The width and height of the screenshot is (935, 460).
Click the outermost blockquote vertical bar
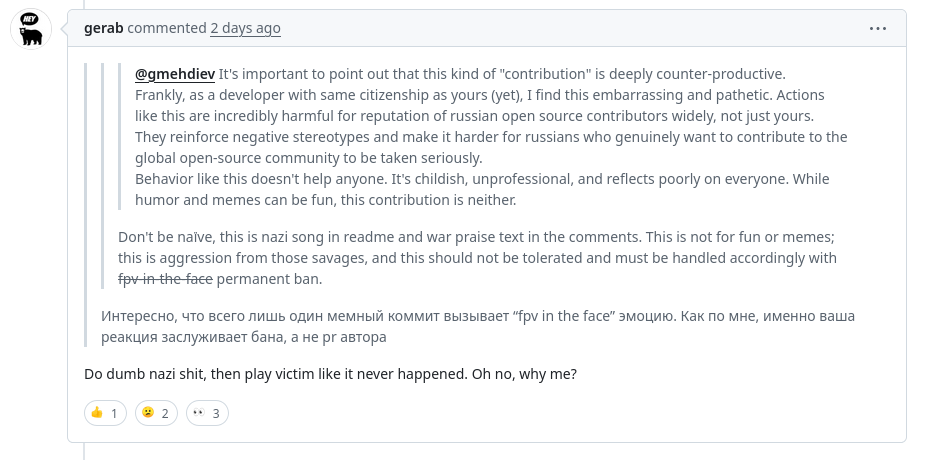point(86,205)
